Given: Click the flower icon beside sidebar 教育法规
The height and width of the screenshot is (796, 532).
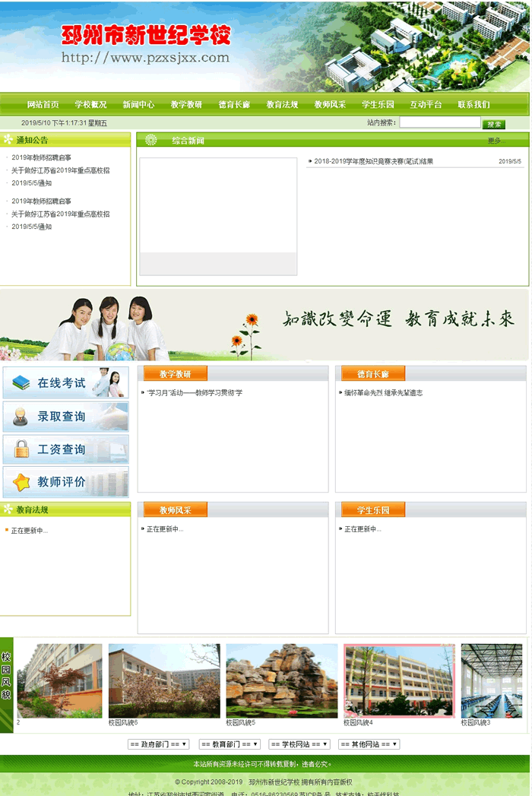Looking at the screenshot, I should coord(8,509).
